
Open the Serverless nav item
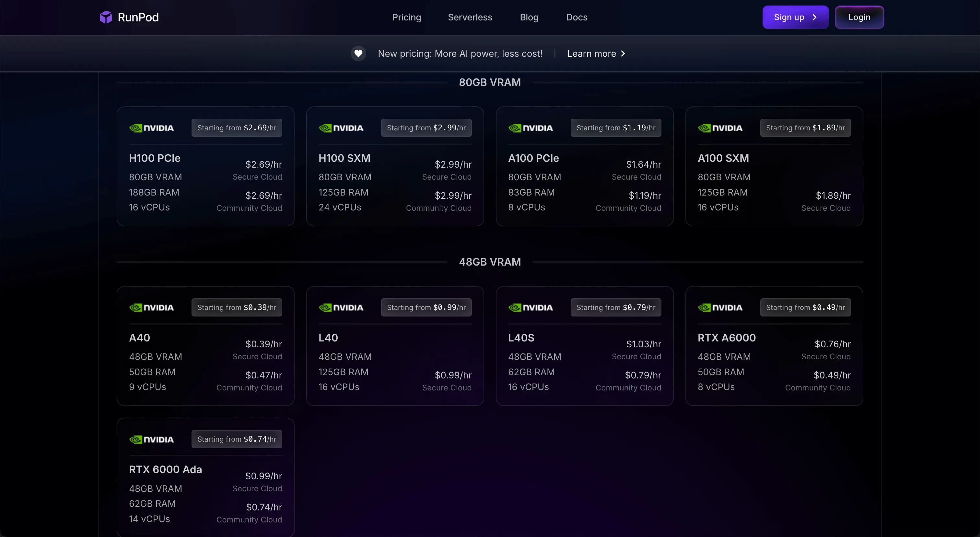(x=470, y=17)
